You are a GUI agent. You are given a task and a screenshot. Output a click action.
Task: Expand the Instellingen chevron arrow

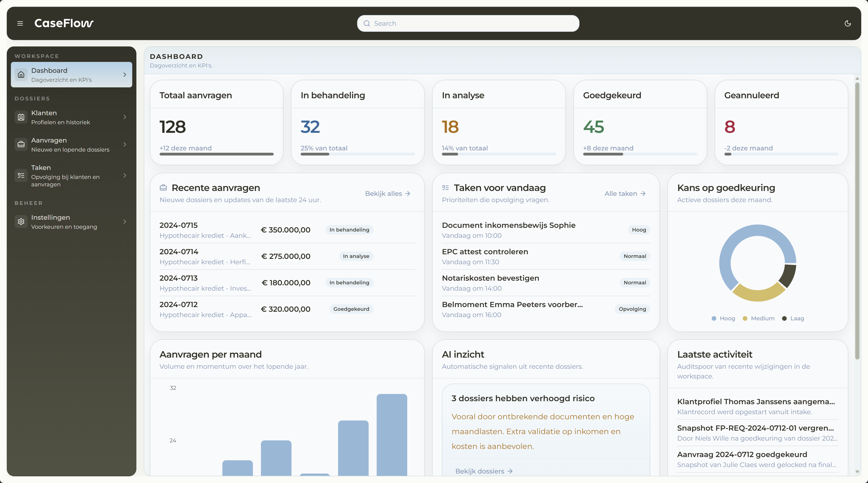point(125,222)
